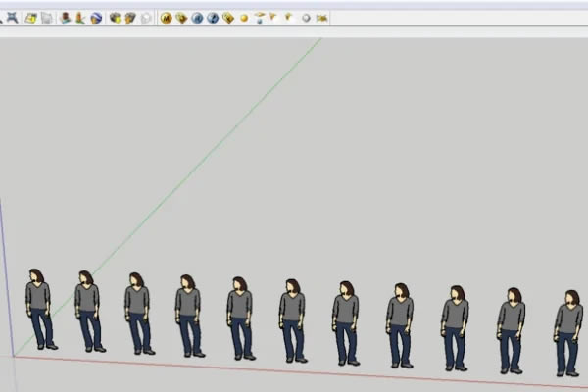The width and height of the screenshot is (588, 392).
Task: Select the second person figure from left
Action: 88,309
